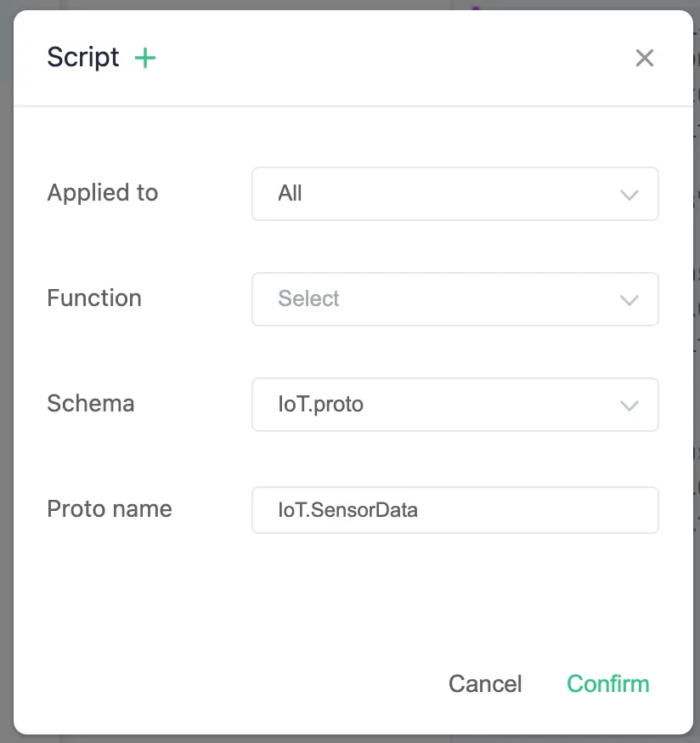Click the green plus icon beside Script
This screenshot has height=743, width=700.
144,58
